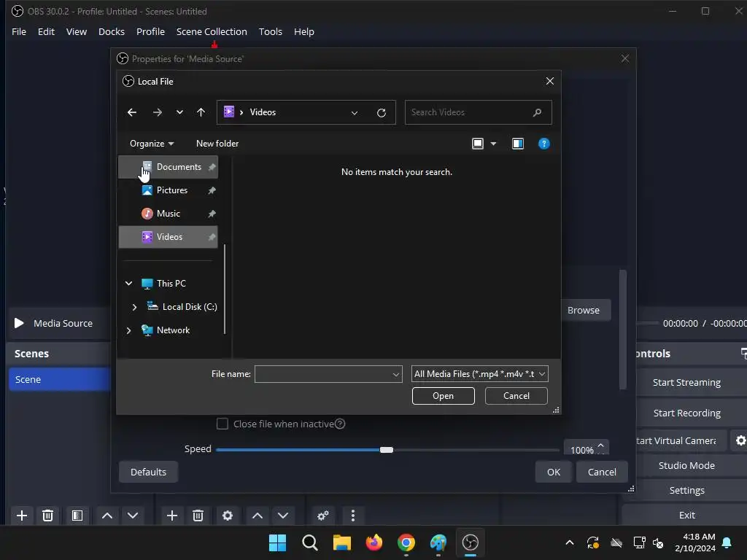Cancel the Local File dialog
The height and width of the screenshot is (560, 747).
516,396
